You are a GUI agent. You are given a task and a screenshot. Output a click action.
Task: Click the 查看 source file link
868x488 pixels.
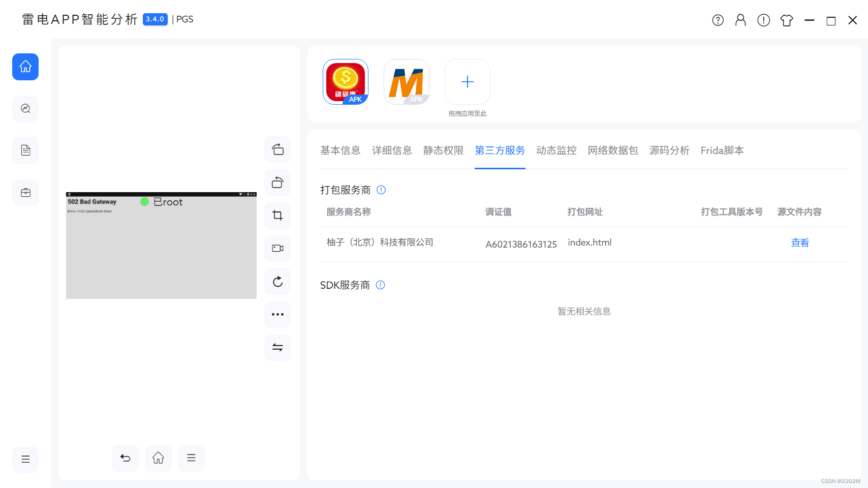coord(800,243)
